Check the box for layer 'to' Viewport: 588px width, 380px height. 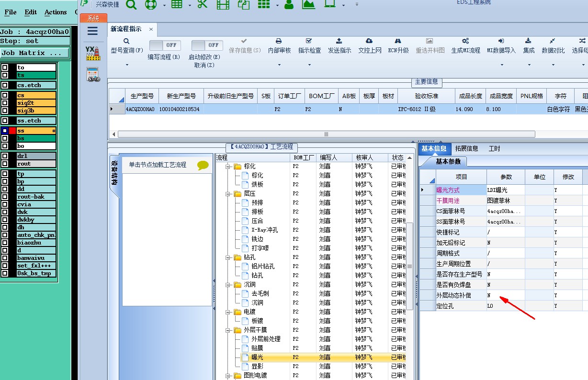coord(5,68)
